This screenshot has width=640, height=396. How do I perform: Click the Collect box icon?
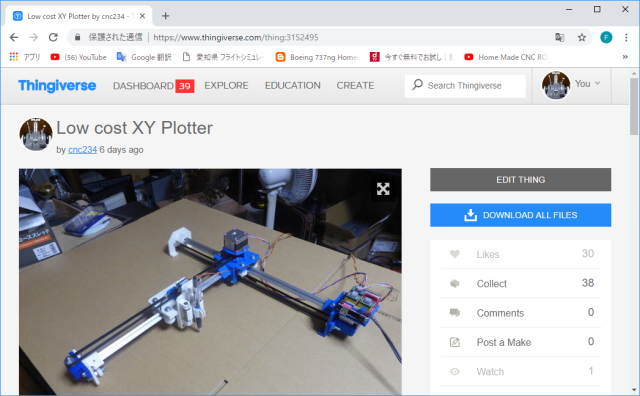455,283
